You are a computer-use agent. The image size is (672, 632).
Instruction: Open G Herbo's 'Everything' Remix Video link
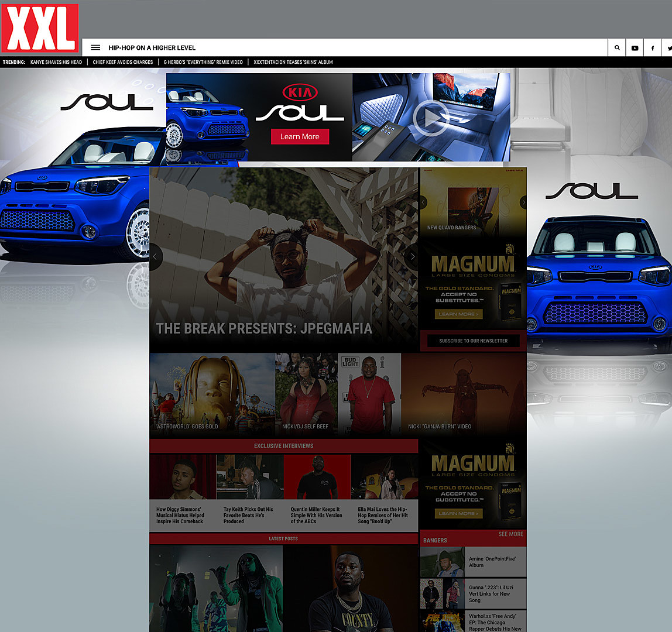click(x=203, y=62)
